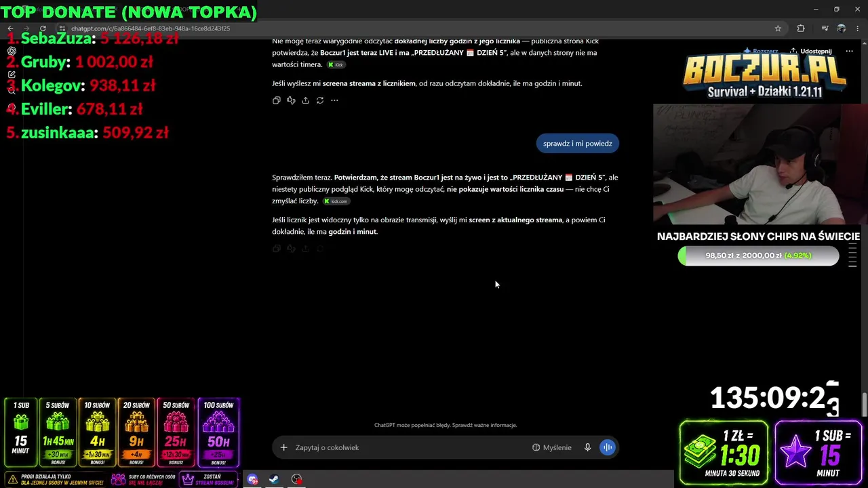Open Steam from the taskbar
This screenshot has height=488, width=868.
click(x=274, y=479)
